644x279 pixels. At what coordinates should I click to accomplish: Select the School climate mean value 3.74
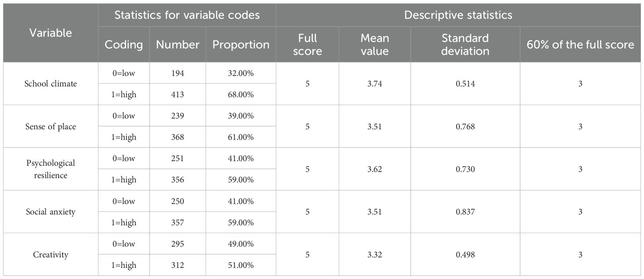[374, 84]
